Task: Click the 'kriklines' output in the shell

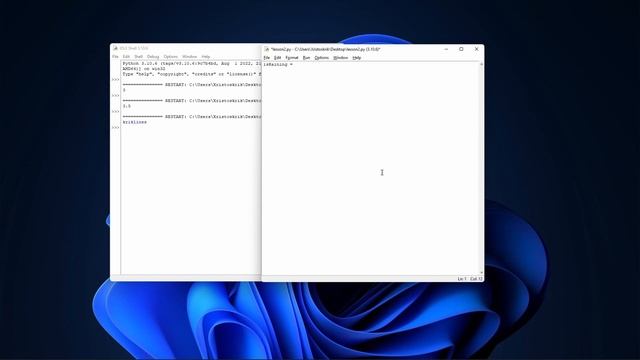Action: 135,122
